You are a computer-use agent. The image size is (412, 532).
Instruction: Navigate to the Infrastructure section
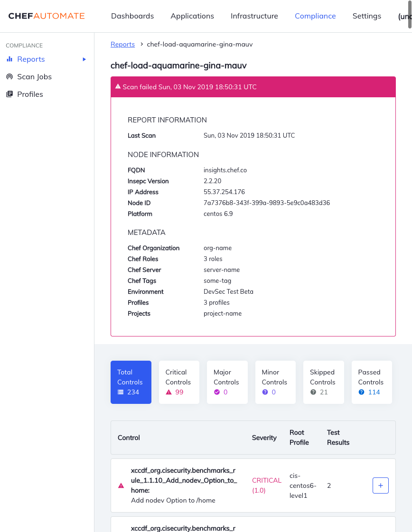254,16
